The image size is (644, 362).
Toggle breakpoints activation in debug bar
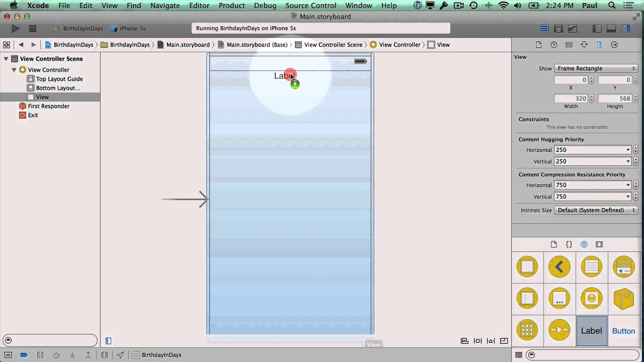[x=24, y=355]
